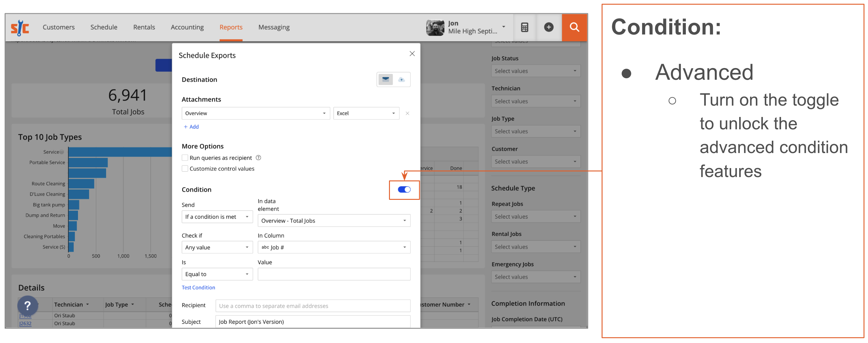Select the cloud upload destination icon
Image resolution: width=868 pixels, height=343 pixels.
pyautogui.click(x=401, y=79)
